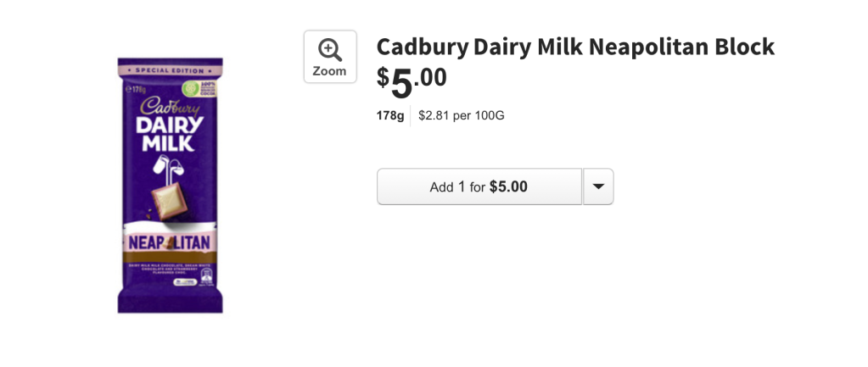The image size is (868, 367).
Task: Click the magnifying glass zoom icon
Action: 330,50
